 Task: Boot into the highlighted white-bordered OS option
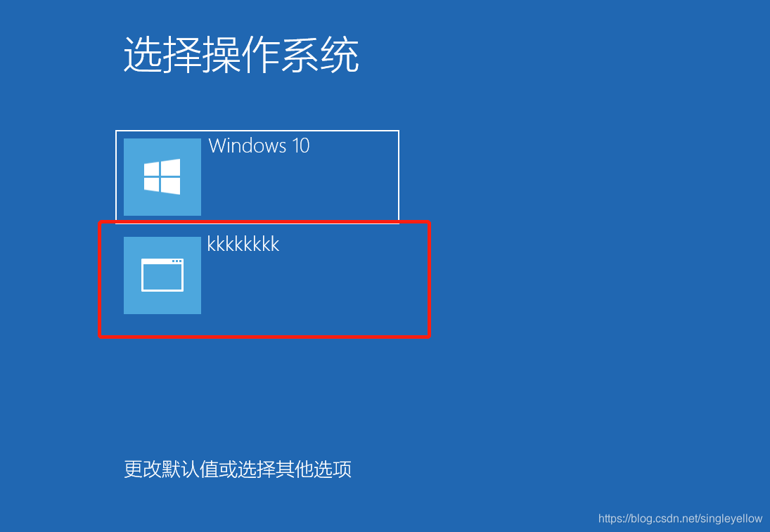(257, 176)
